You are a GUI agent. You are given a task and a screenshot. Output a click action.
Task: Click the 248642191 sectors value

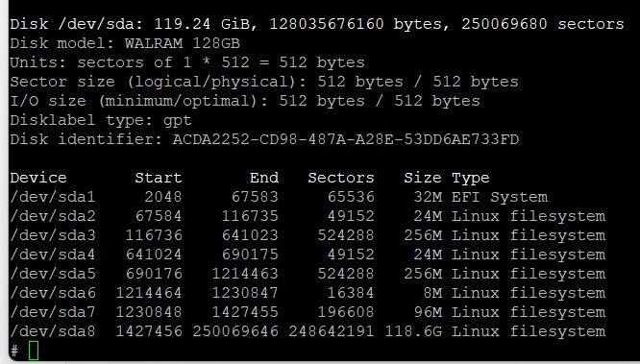pyautogui.click(x=331, y=331)
